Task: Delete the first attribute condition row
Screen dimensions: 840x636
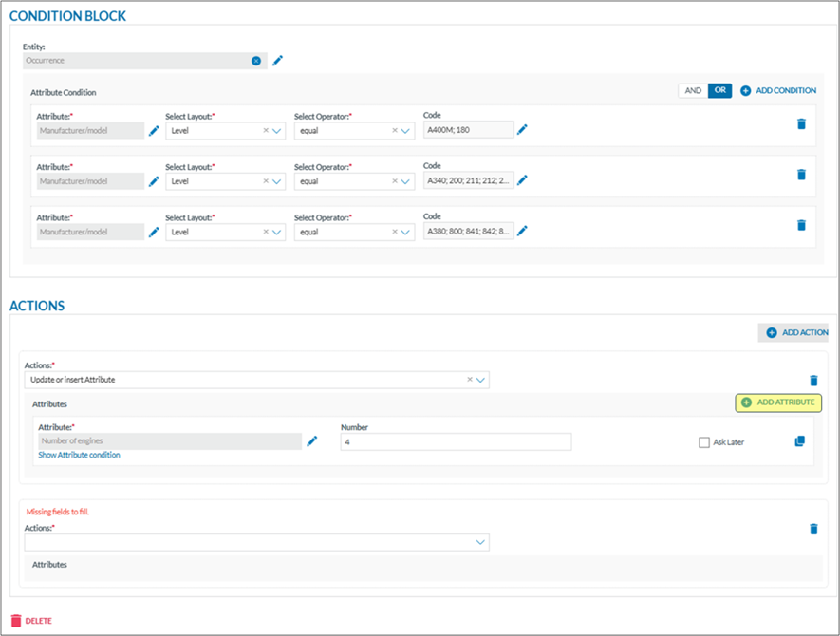Action: [x=801, y=123]
